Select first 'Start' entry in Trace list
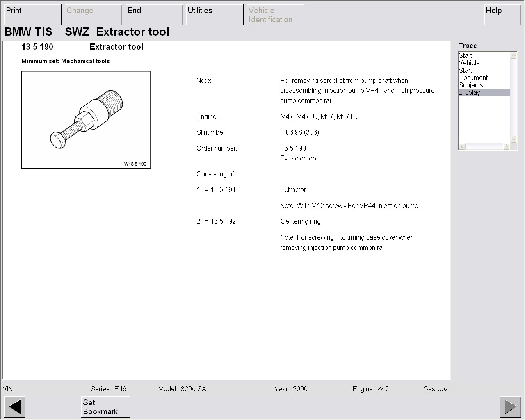The height and width of the screenshot is (420, 525). click(x=484, y=55)
